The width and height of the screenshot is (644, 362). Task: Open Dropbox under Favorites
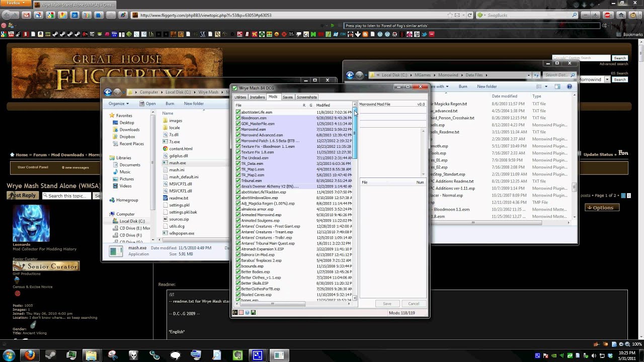click(x=127, y=137)
